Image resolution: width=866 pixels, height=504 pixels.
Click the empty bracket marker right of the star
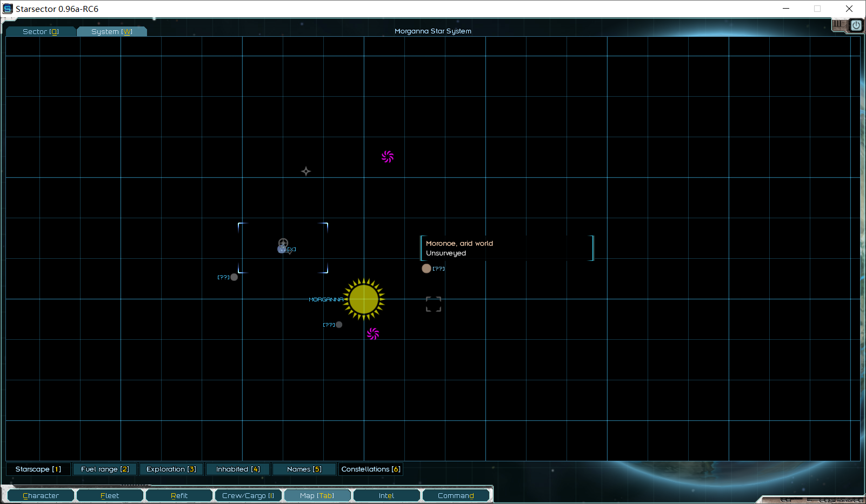tap(434, 304)
